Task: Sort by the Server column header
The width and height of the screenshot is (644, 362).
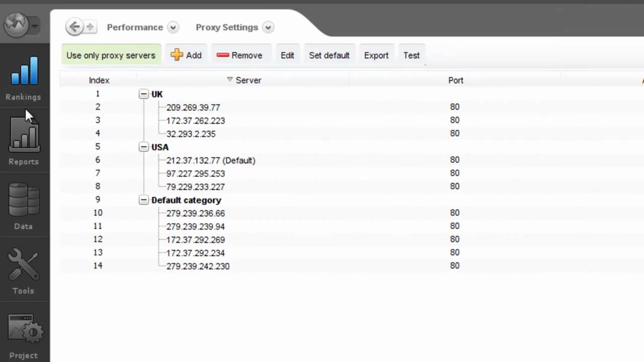Action: click(x=248, y=80)
